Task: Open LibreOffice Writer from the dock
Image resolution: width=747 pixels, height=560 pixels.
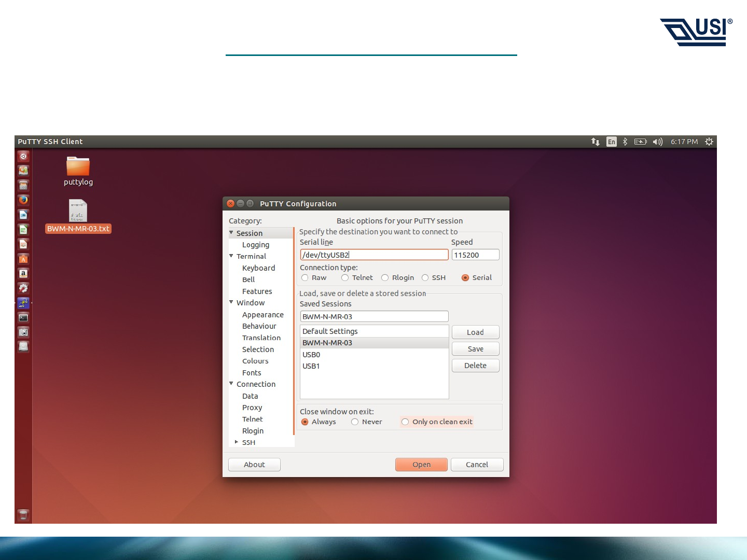Action: [23, 215]
